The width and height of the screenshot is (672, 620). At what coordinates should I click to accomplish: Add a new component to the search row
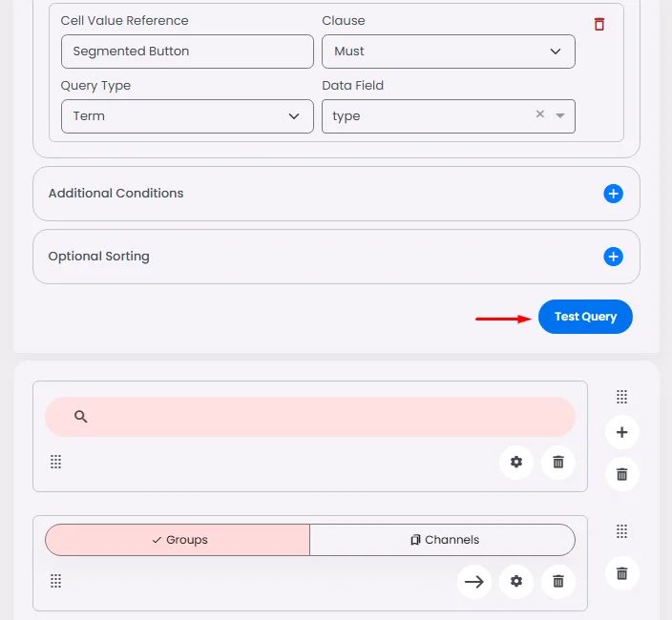tap(621, 432)
